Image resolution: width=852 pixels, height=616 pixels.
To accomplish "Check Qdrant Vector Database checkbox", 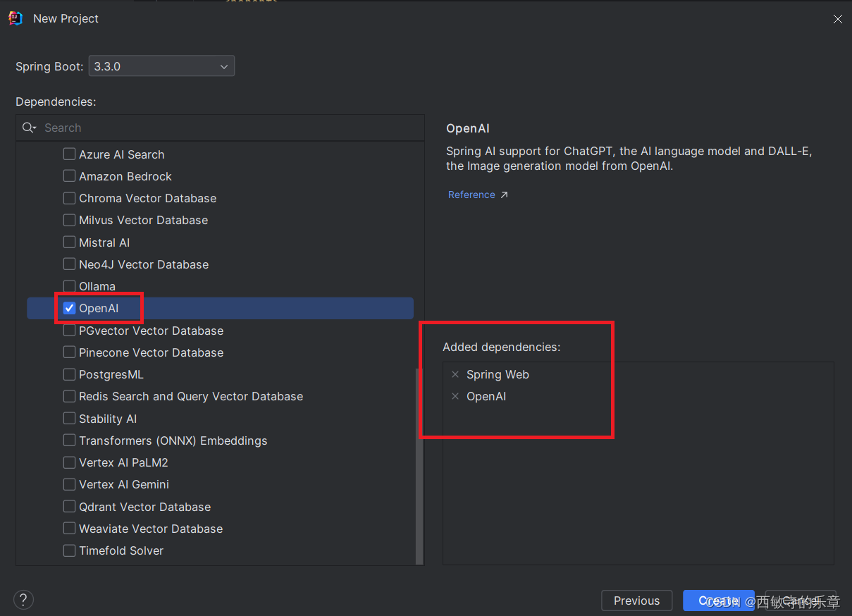I will [x=69, y=507].
